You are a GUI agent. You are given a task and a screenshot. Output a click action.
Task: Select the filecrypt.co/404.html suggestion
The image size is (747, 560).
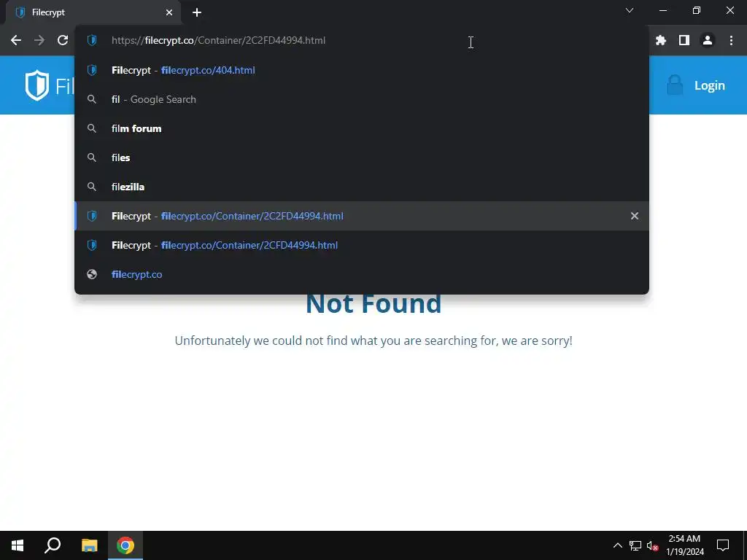[362, 70]
